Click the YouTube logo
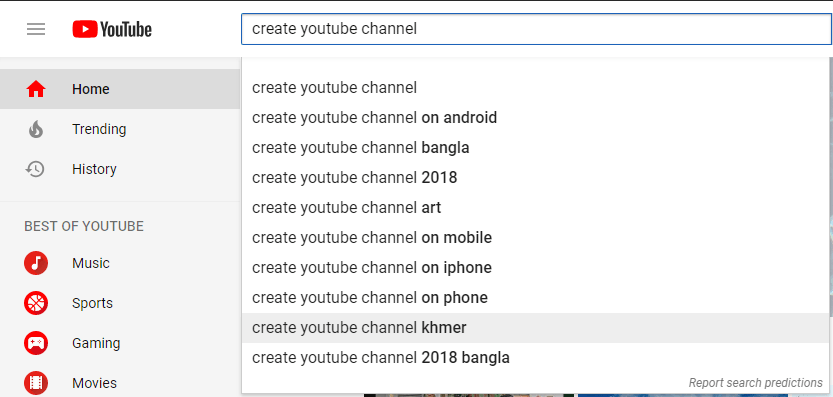The image size is (833, 397). coord(112,29)
